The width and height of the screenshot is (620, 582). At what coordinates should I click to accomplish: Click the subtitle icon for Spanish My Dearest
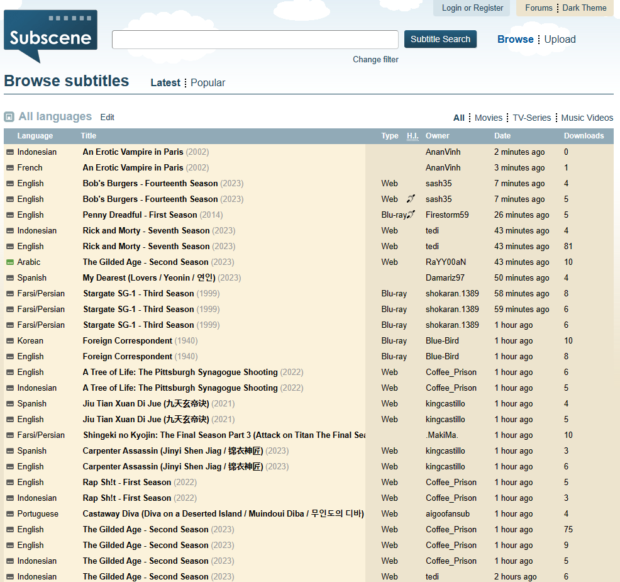pos(10,278)
